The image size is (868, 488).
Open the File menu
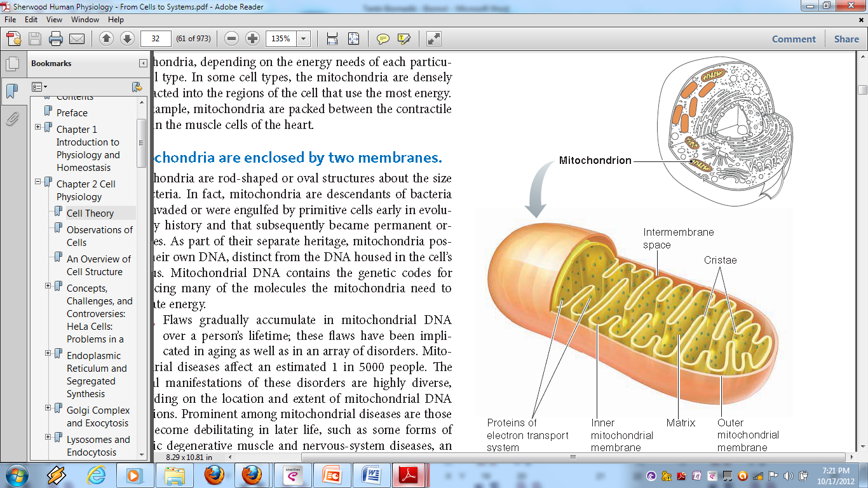[x=11, y=20]
